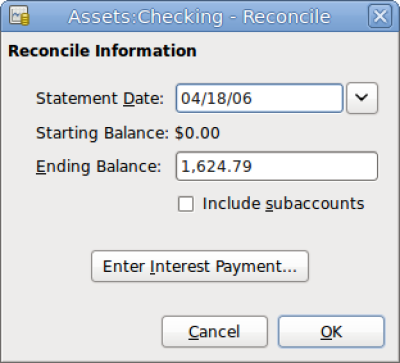Click the Assets:Checking - Reconcile title bar text

tap(199, 17)
